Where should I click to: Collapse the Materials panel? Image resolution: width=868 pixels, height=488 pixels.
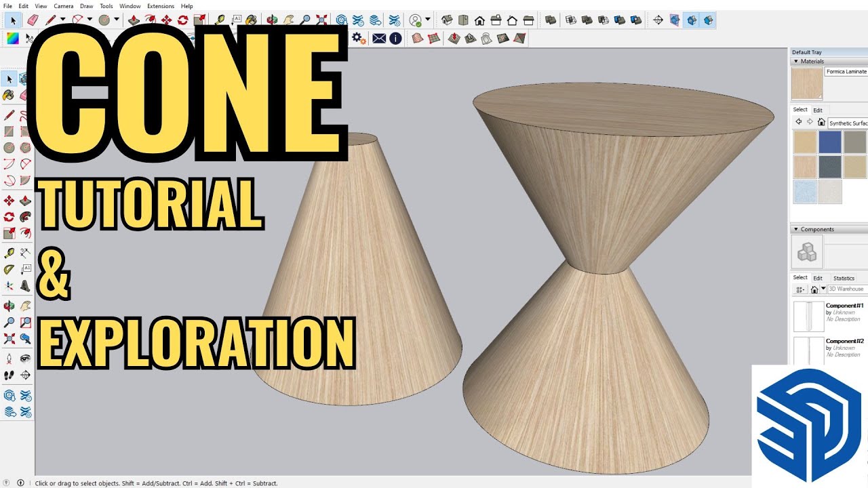(x=796, y=61)
